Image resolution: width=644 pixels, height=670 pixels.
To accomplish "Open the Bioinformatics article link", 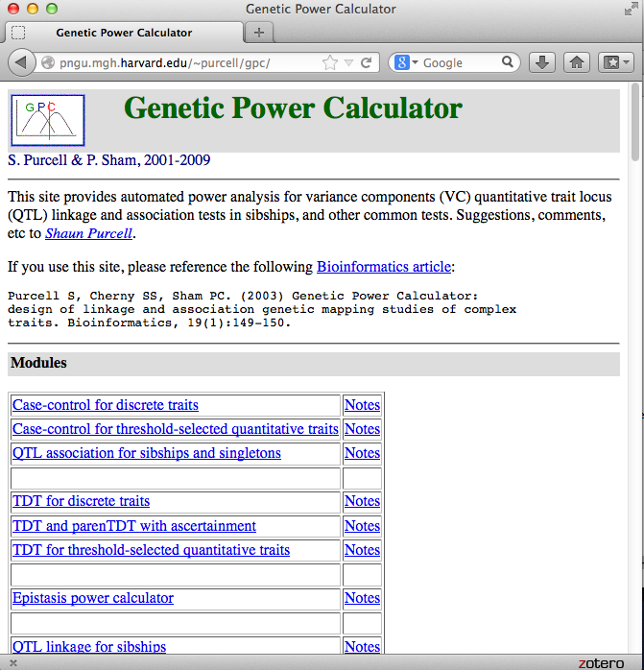I will click(384, 267).
